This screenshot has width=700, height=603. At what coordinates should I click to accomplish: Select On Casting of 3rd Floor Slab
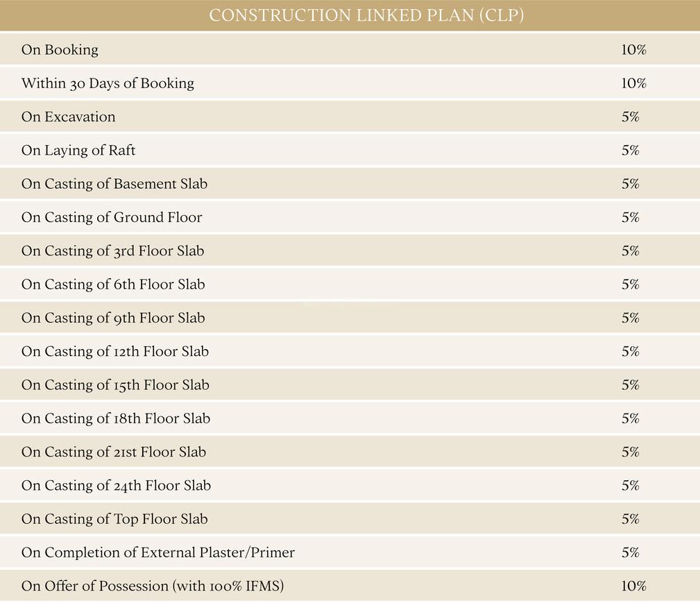coord(112,250)
